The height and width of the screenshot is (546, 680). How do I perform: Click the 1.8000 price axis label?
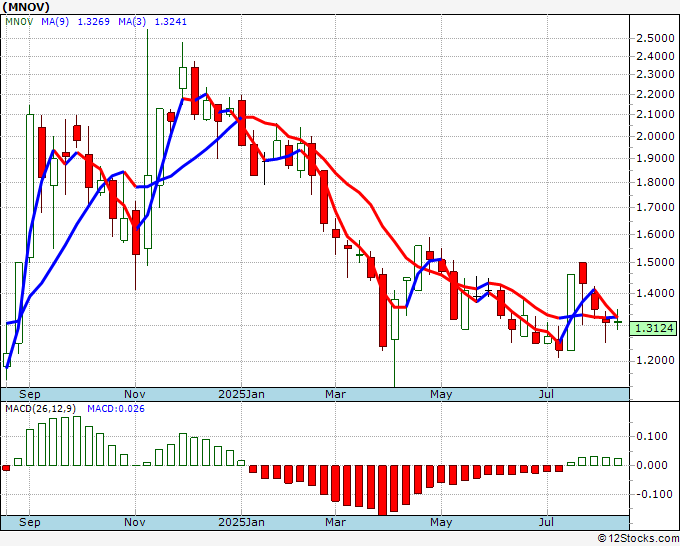655,182
